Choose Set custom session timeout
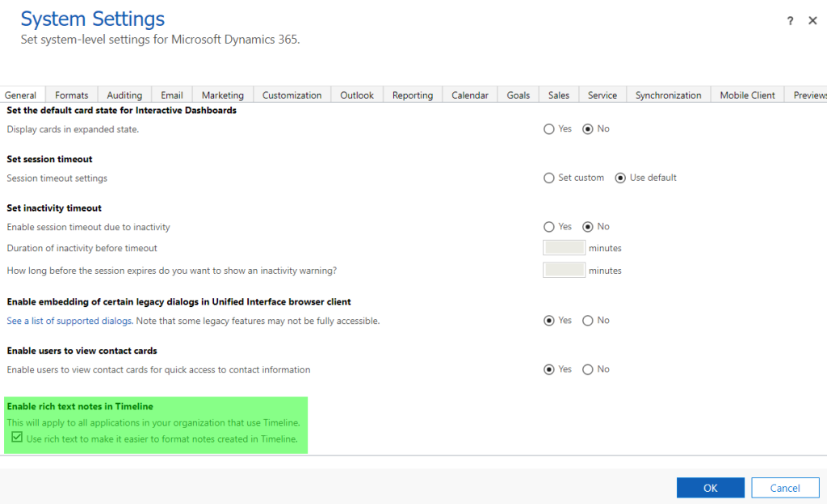 pyautogui.click(x=549, y=178)
